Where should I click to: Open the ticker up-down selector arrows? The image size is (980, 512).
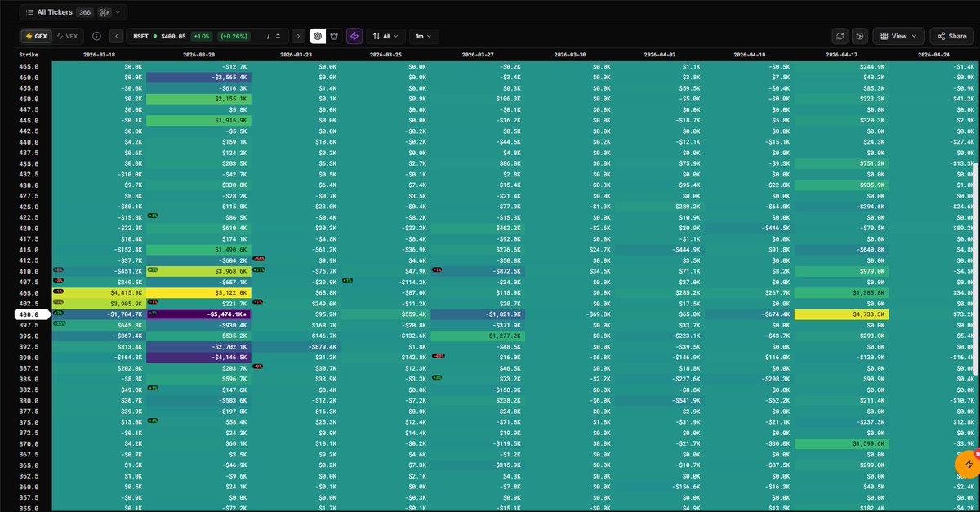coord(278,36)
